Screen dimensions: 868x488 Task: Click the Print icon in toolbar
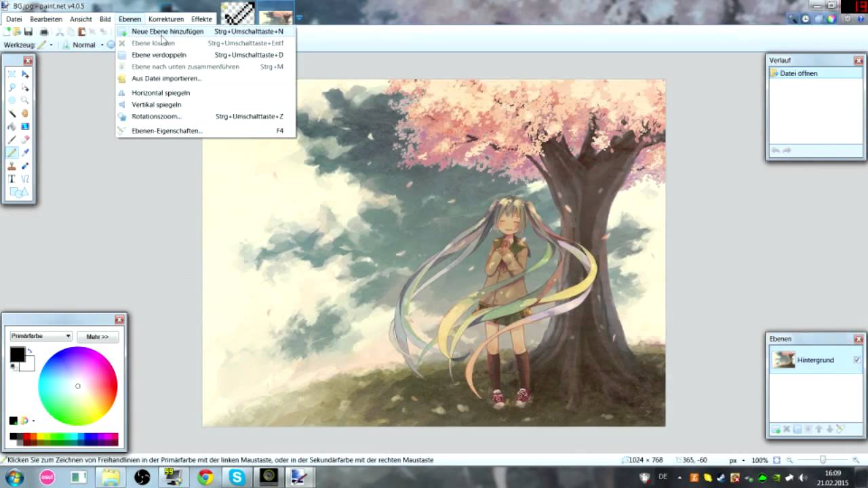[44, 32]
